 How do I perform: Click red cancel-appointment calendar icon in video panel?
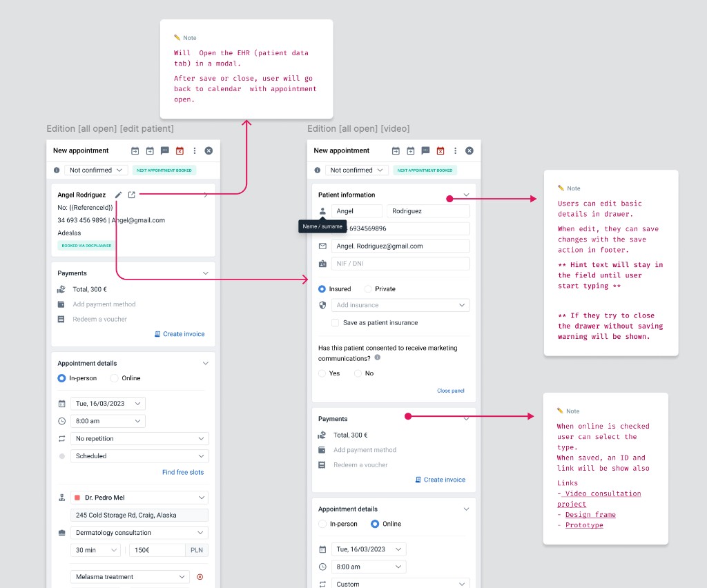[x=440, y=150]
